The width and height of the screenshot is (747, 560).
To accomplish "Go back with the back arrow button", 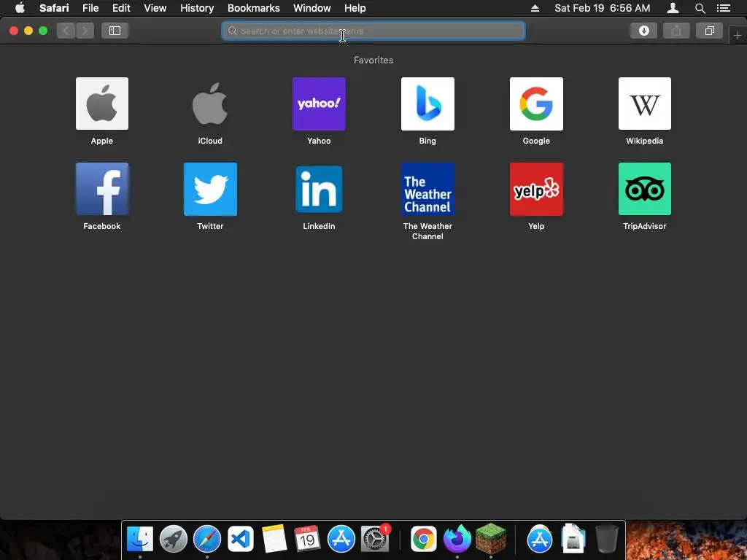I will coord(66,31).
